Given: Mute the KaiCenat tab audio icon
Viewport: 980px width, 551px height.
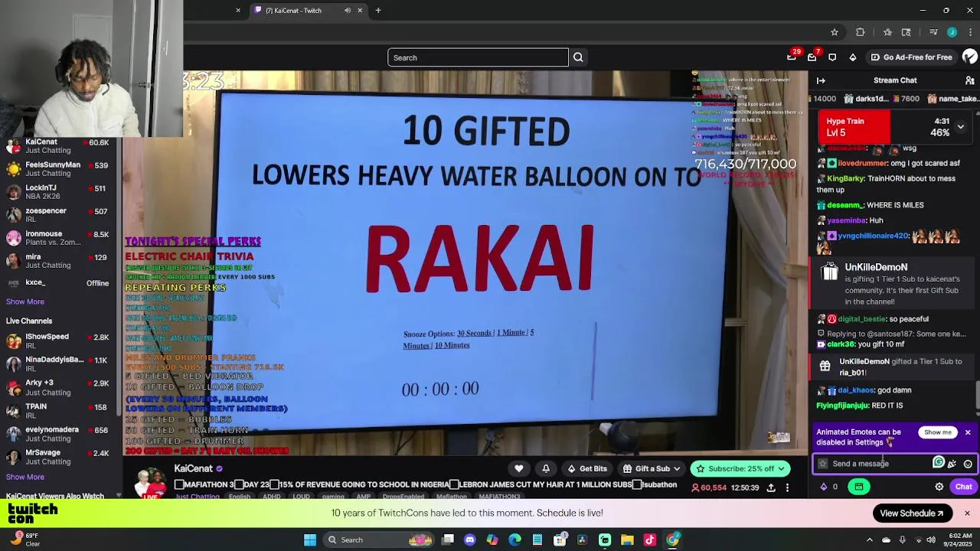Looking at the screenshot, I should [x=348, y=11].
